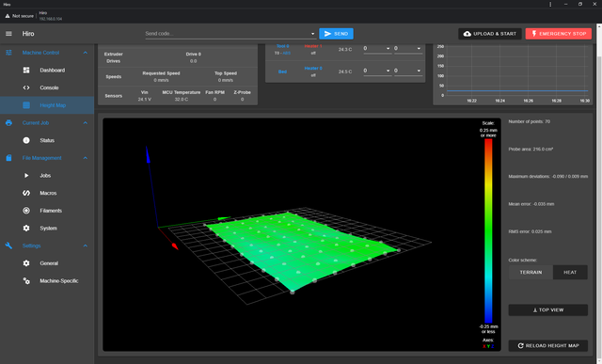
Task: Open Bed standby temperature dropdown
Action: pos(419,71)
